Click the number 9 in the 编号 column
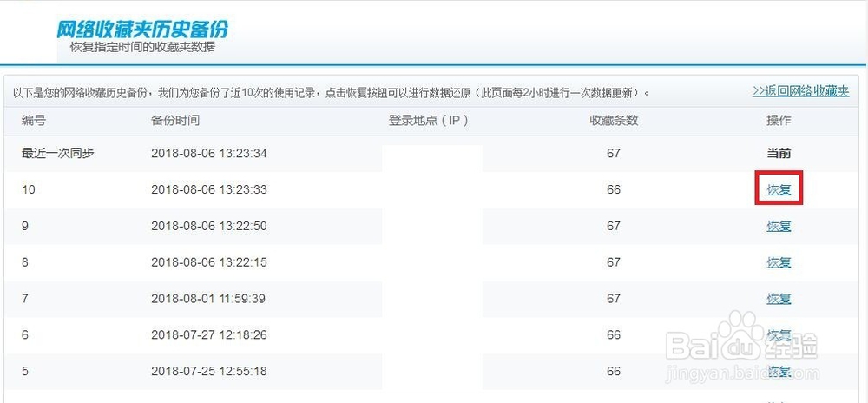The width and height of the screenshot is (868, 403). click(25, 226)
